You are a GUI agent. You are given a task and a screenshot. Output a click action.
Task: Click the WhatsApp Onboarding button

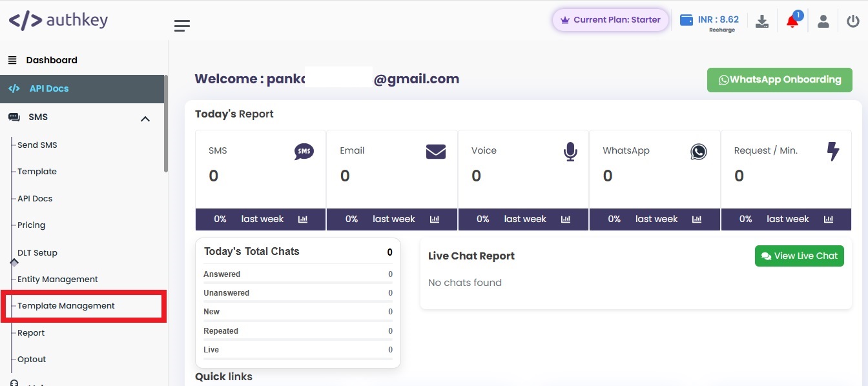pyautogui.click(x=780, y=79)
